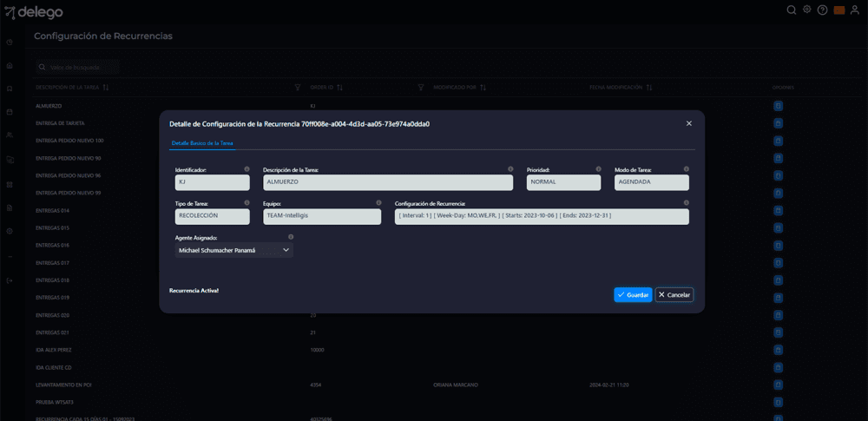Click the info icon next to Identificador

tap(247, 169)
